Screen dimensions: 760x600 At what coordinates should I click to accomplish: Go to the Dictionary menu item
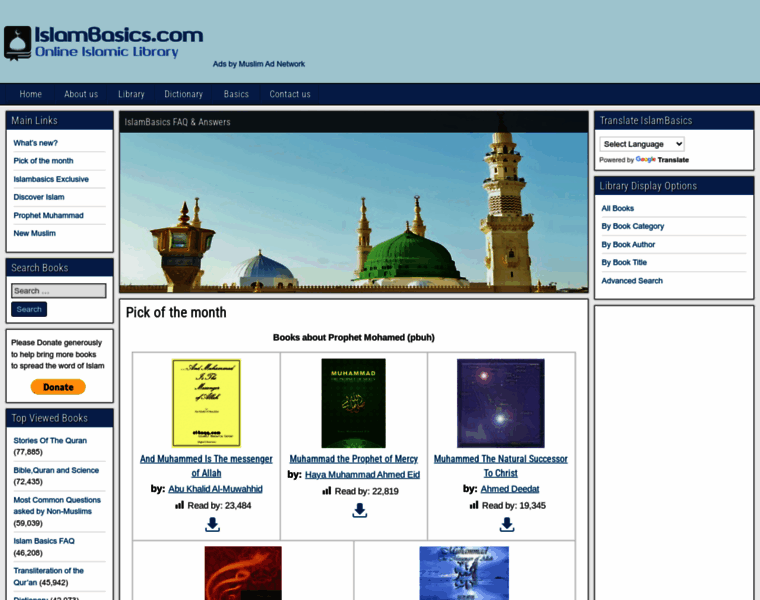pyautogui.click(x=183, y=94)
